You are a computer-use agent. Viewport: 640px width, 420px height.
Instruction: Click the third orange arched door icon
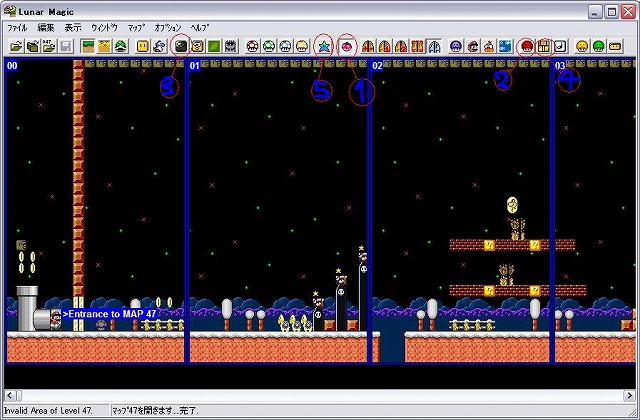401,47
